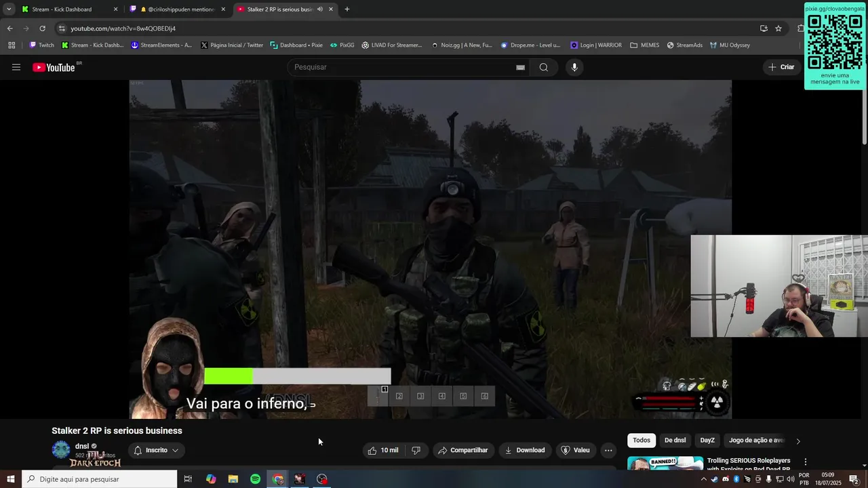Open Task View on the taskbar
The width and height of the screenshot is (868, 488).
click(x=188, y=479)
